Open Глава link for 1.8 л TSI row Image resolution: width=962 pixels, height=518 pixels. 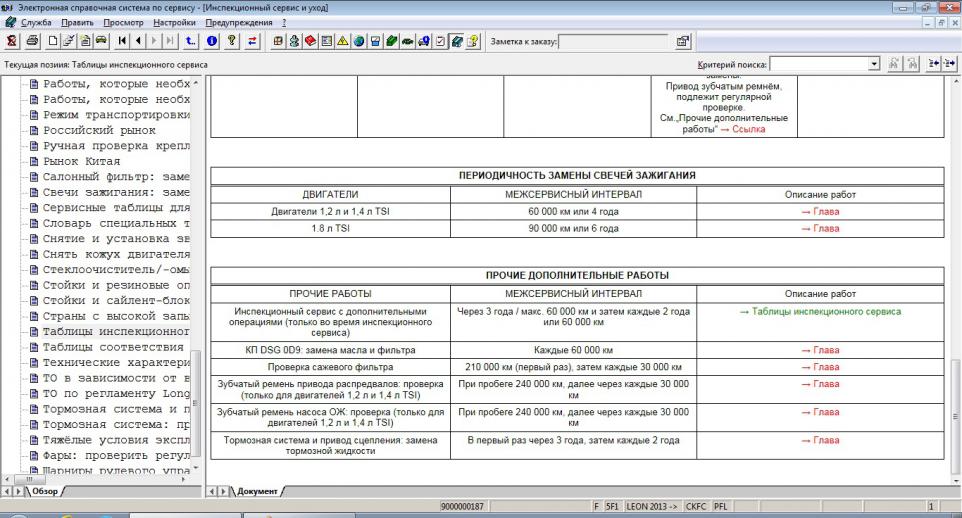820,228
